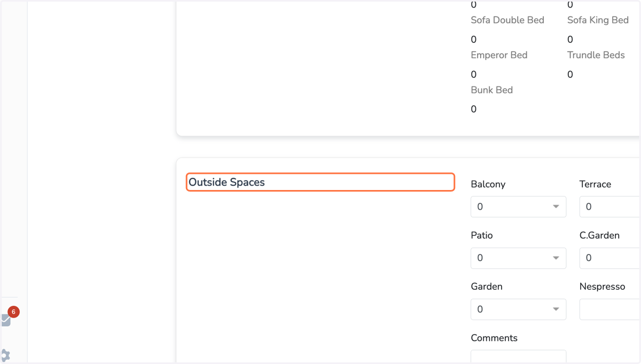Click the Sofa Double Bed label
Viewport: 641px width, 364px height.
point(507,20)
